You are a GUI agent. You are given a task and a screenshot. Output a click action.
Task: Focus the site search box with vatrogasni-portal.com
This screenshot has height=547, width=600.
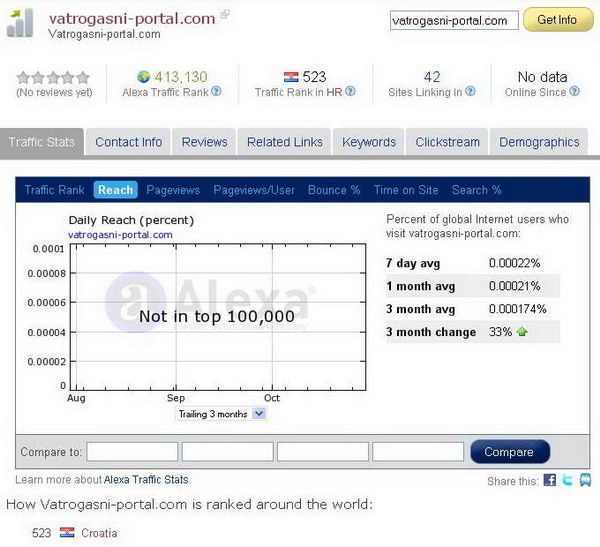click(453, 20)
